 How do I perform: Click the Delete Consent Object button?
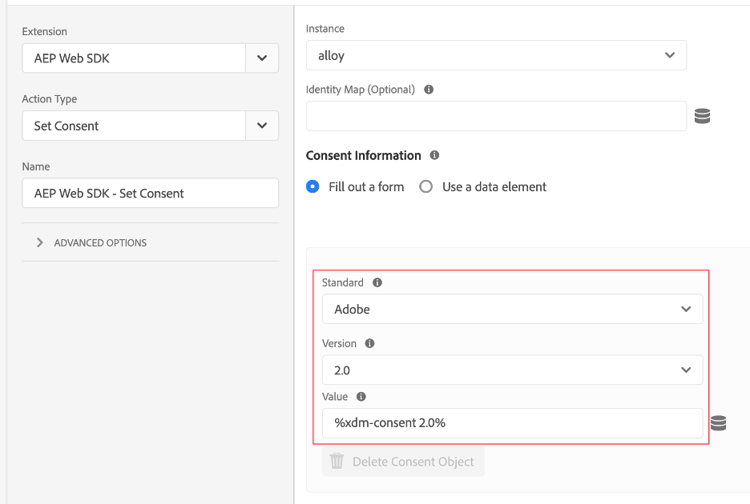pos(404,461)
